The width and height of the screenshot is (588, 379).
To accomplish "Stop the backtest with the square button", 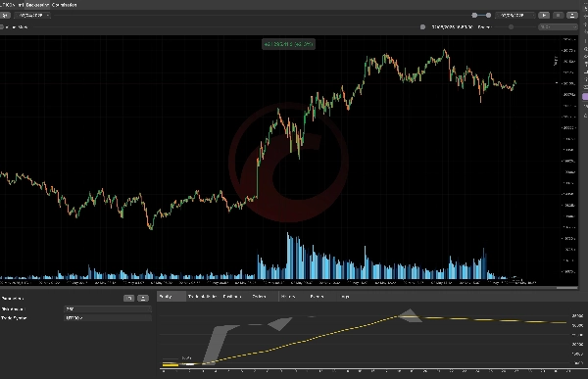I will (558, 16).
